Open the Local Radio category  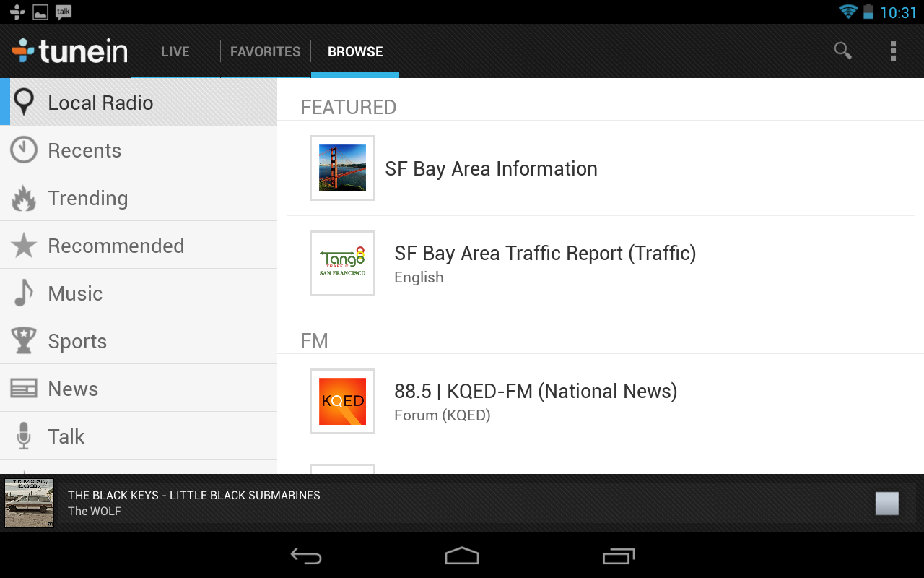click(139, 102)
